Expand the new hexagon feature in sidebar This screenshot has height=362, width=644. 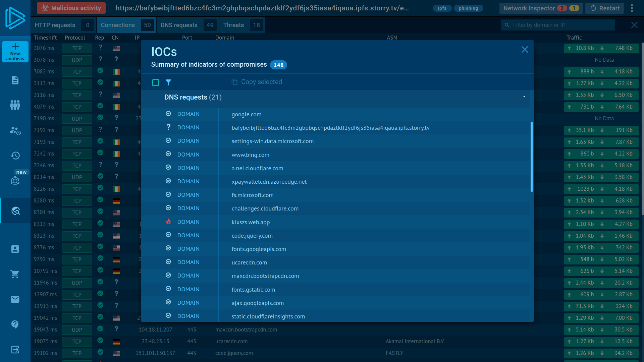[15, 181]
